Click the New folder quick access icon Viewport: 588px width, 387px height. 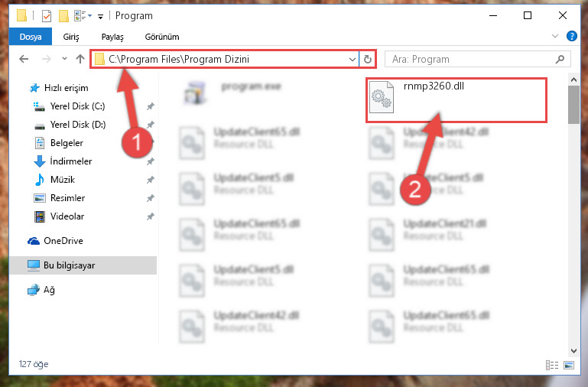(x=63, y=16)
